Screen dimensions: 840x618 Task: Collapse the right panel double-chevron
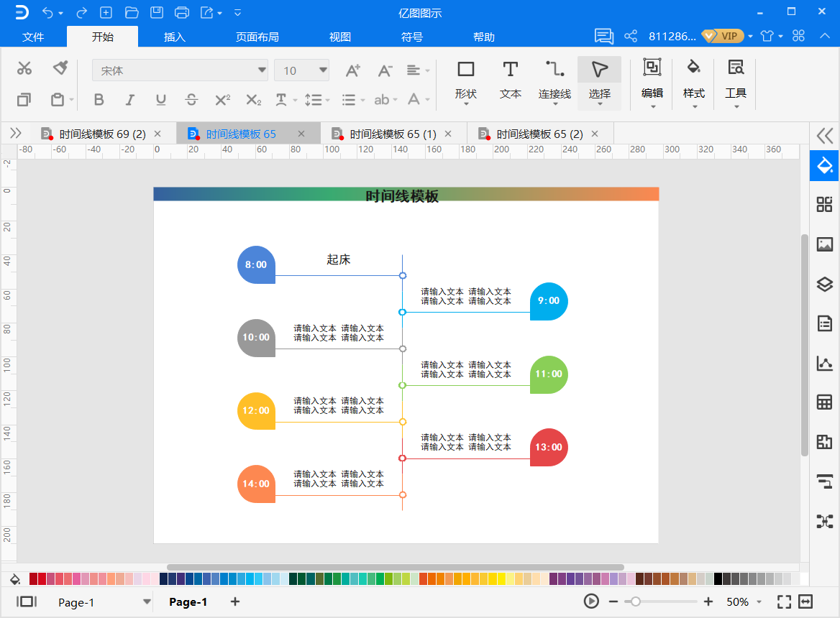tap(824, 135)
